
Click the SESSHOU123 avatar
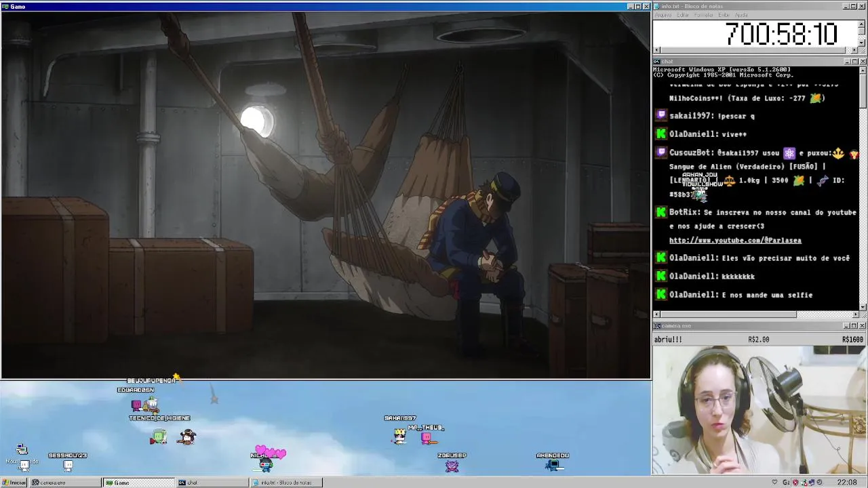[x=68, y=465]
